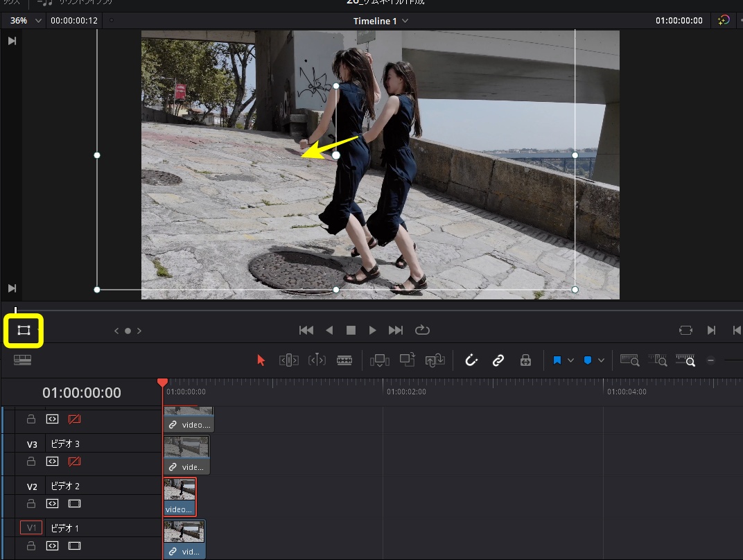Select the Blade Edit Mode tool

344,360
